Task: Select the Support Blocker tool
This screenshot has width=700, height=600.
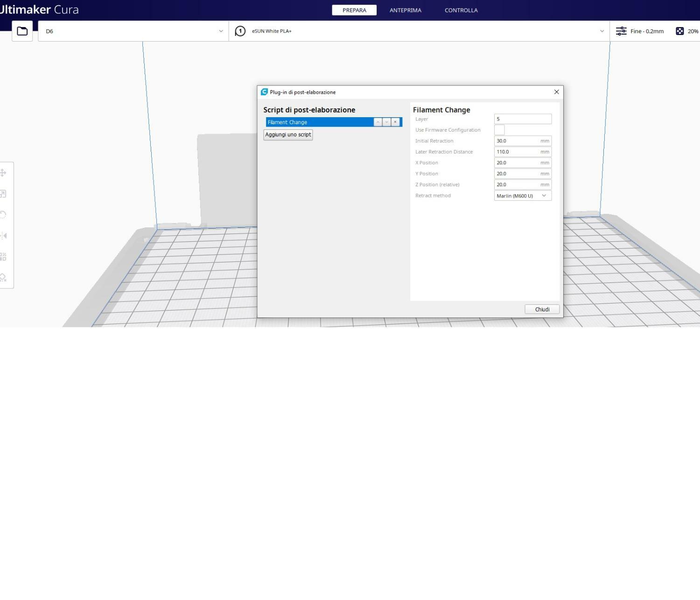Action: pyautogui.click(x=3, y=277)
